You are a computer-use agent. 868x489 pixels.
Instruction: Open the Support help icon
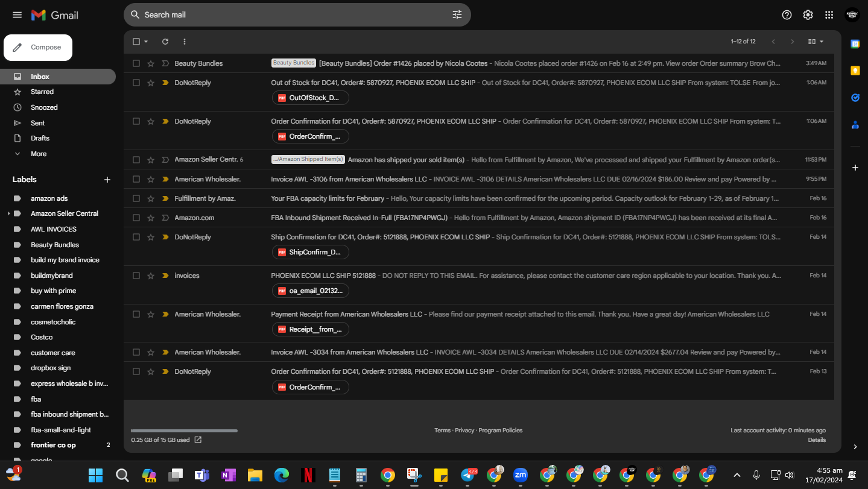click(787, 15)
